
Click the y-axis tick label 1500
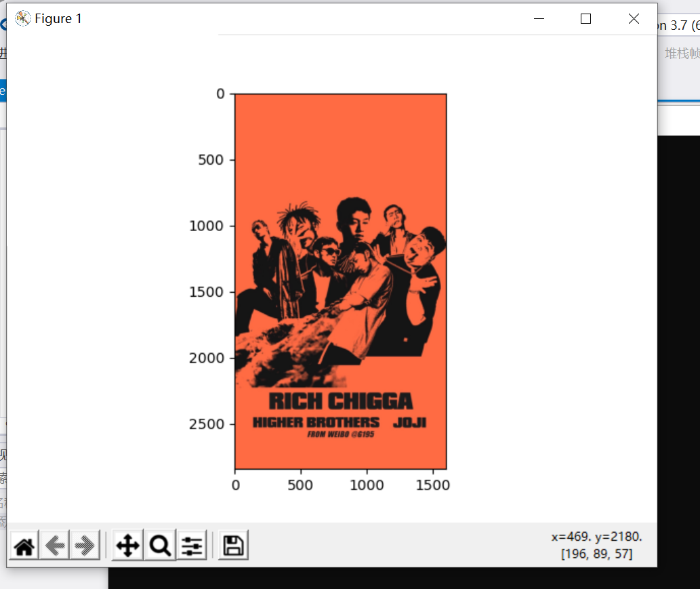206,292
